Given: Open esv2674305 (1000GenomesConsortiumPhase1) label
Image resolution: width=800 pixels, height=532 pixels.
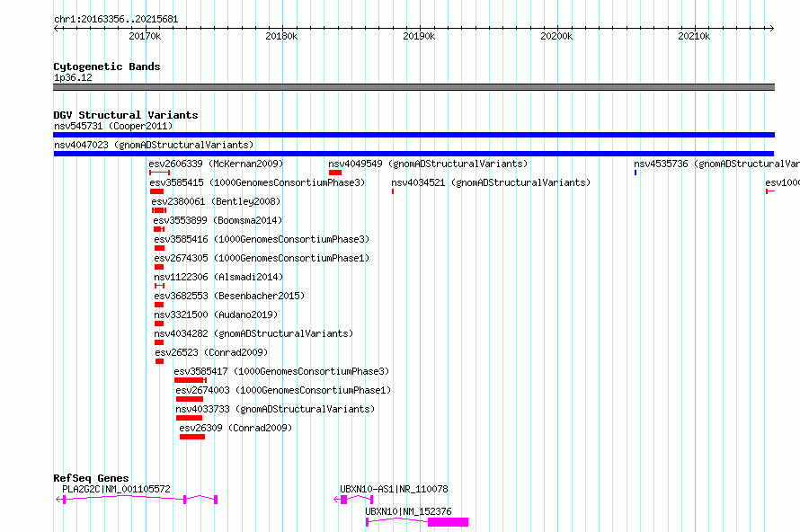Looking at the screenshot, I should point(262,258).
